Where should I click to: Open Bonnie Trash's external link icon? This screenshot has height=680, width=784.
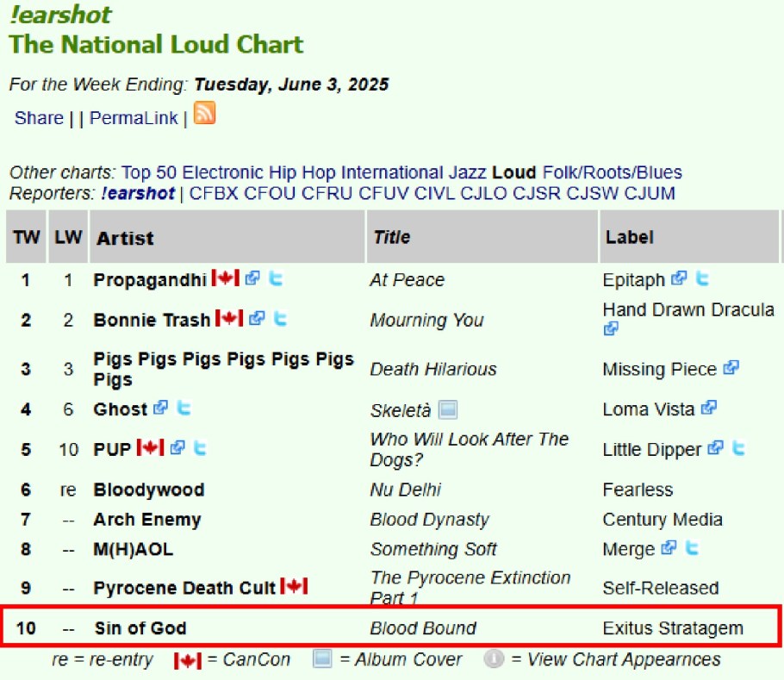(x=257, y=319)
